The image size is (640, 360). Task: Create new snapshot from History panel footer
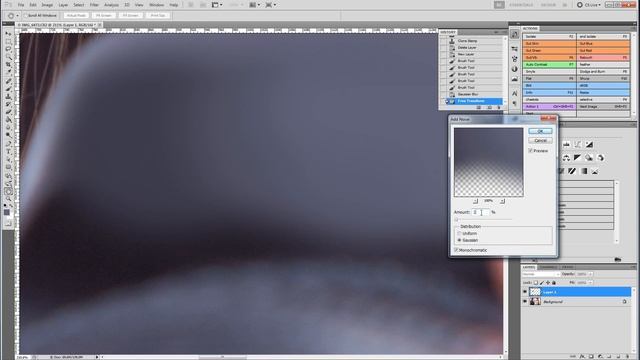(x=489, y=107)
